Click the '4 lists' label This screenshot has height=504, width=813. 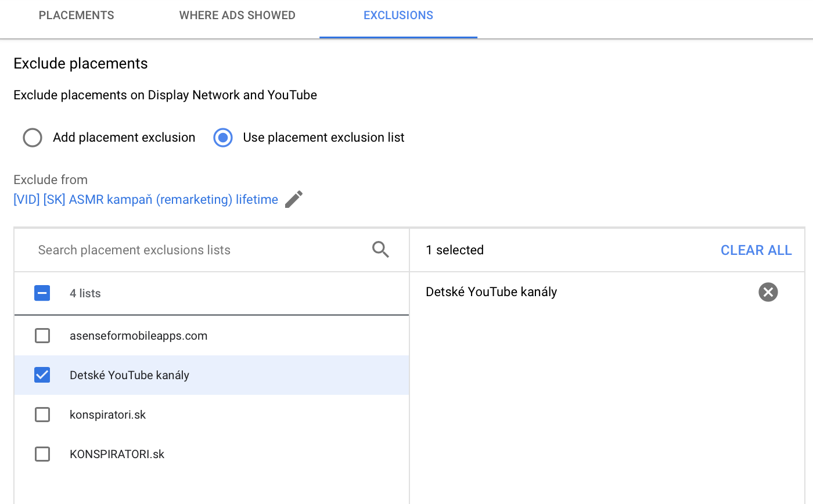[x=85, y=293]
